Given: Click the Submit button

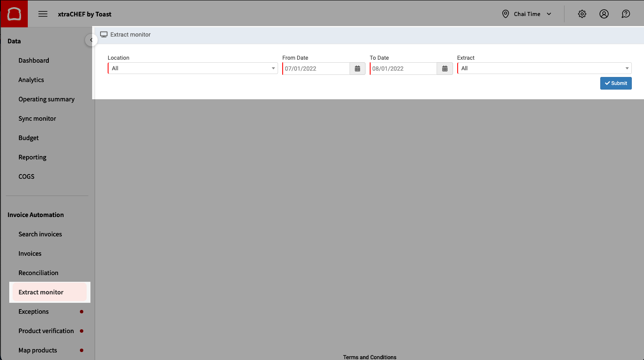Looking at the screenshot, I should (x=616, y=83).
